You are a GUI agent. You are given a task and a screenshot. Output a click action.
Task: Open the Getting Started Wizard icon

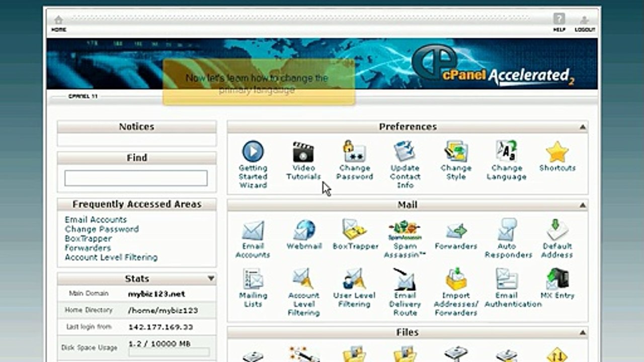coord(253,151)
